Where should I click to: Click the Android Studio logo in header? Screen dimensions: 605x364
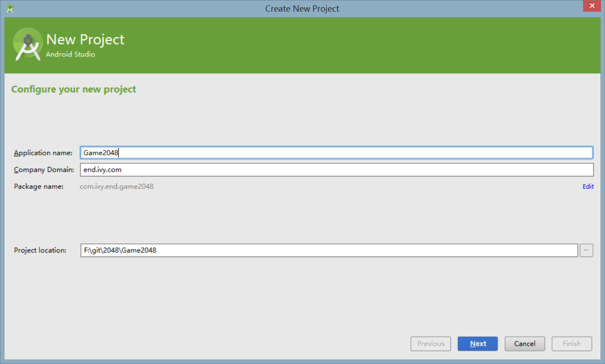click(x=28, y=45)
